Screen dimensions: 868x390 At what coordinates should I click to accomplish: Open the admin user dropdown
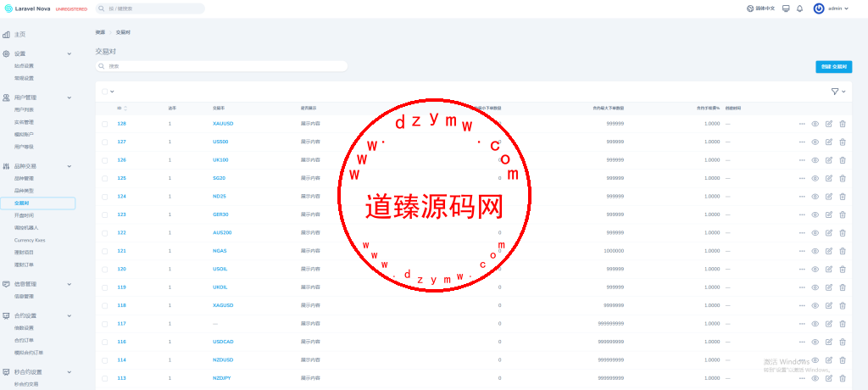pyautogui.click(x=838, y=8)
